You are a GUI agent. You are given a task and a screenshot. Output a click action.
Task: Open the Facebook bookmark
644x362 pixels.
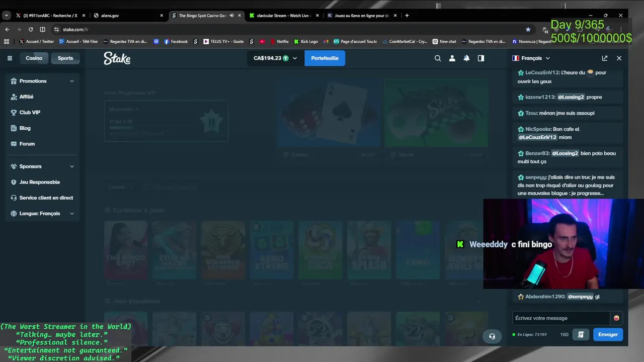176,42
